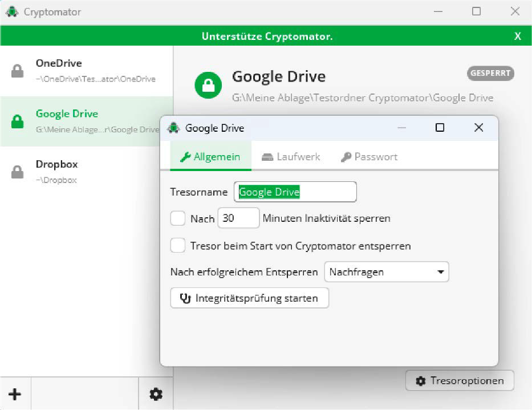The image size is (532, 410).
Task: Close the Google Drive options dialog
Action: coord(479,128)
